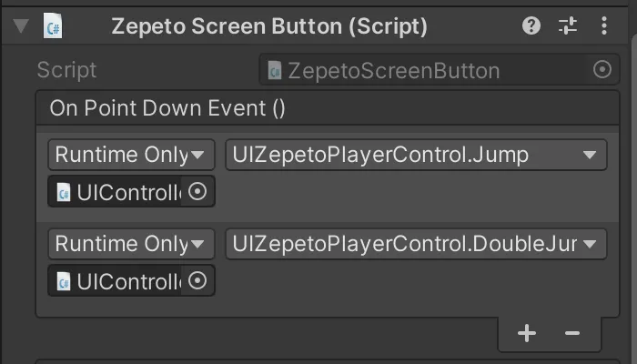Viewport: 637px width, 364px height.
Task: Click the C# script icon in the component header
Action: tap(53, 26)
